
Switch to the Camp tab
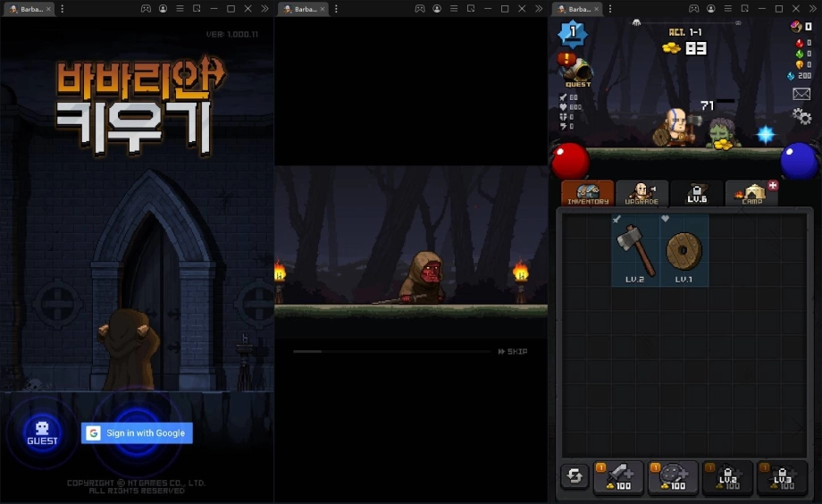[x=751, y=193]
